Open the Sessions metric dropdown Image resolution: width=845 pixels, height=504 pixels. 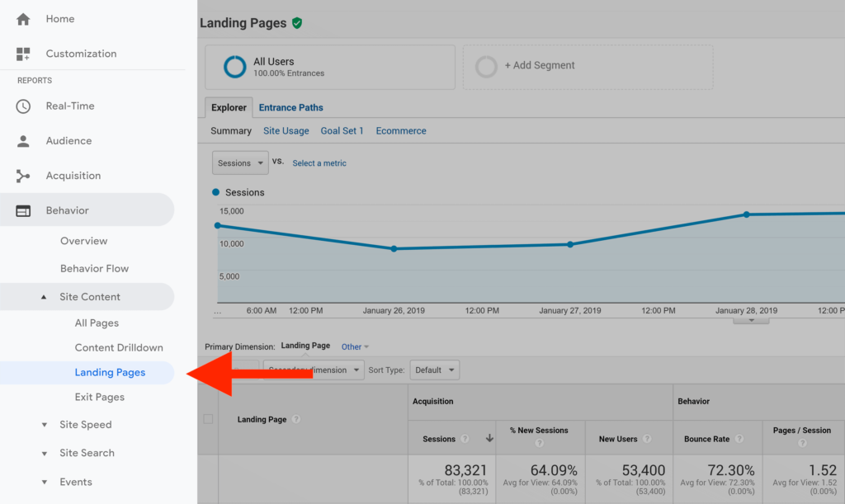pyautogui.click(x=239, y=163)
